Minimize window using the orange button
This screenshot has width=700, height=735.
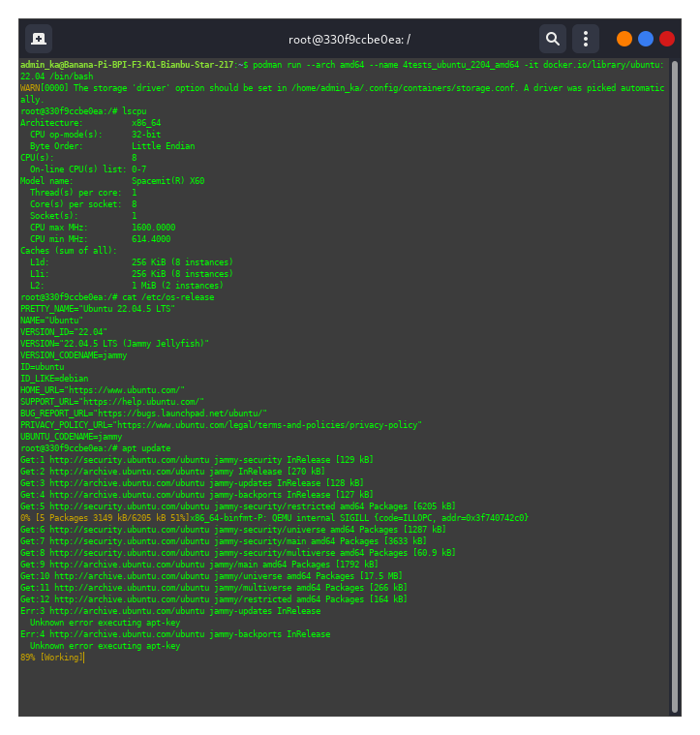coord(624,39)
